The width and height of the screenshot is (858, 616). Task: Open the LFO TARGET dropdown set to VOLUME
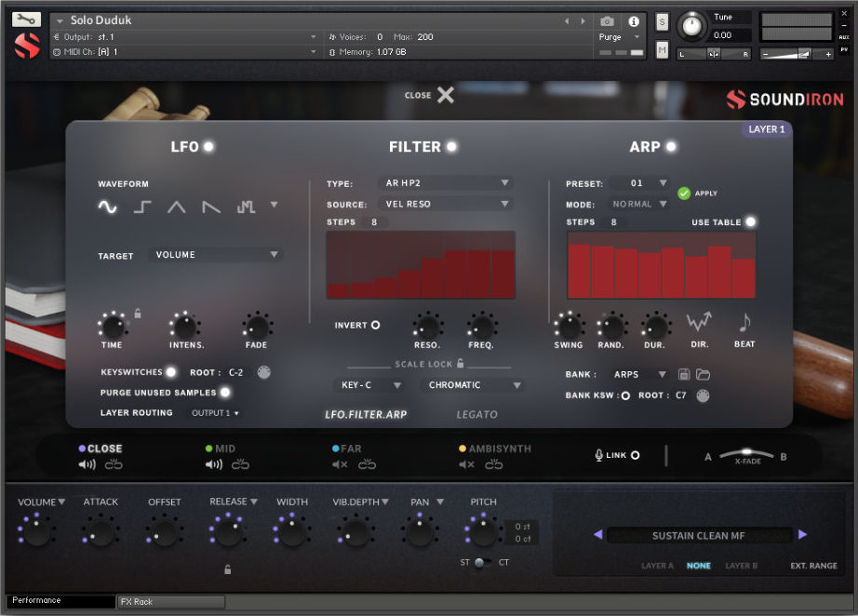point(215,254)
